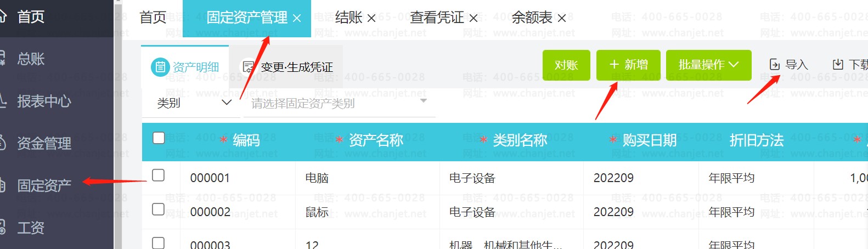Click purchase date 202209 in 电脑 row
Image resolution: width=868 pixels, height=249 pixels.
(x=613, y=178)
